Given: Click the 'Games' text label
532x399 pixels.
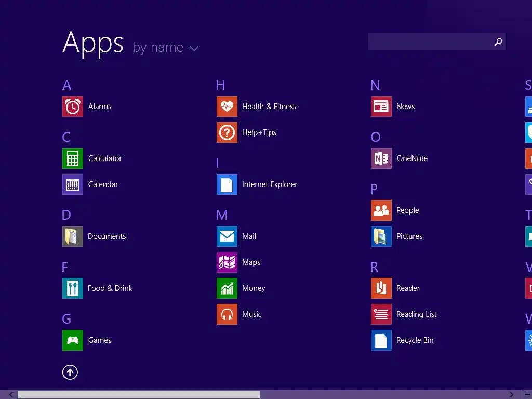Looking at the screenshot, I should point(100,340).
